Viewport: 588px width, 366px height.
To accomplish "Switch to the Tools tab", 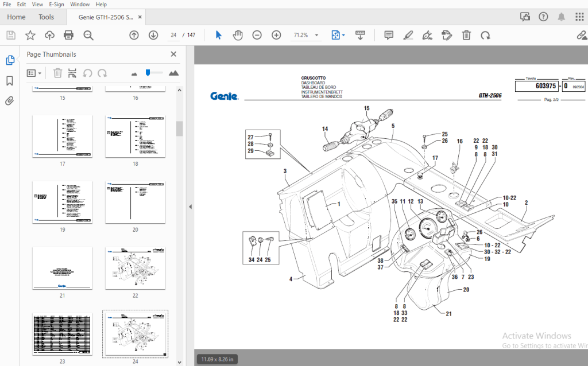I will 46,17.
